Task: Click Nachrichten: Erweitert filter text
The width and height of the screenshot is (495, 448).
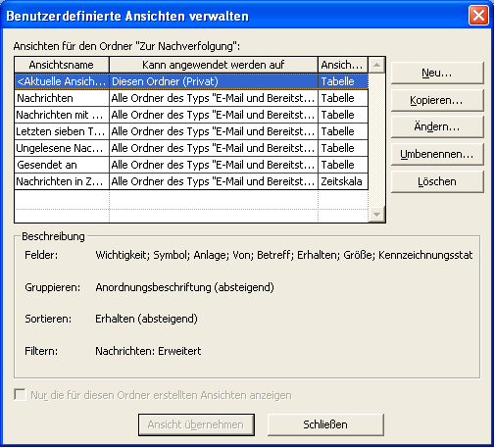Action: (148, 351)
